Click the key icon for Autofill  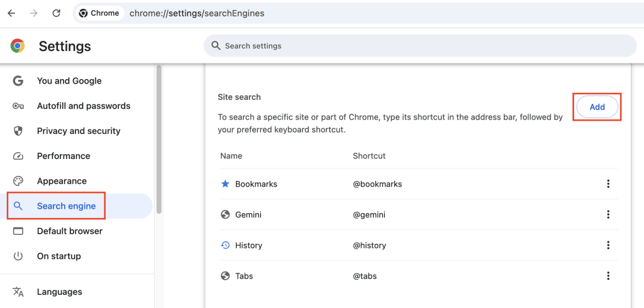pyautogui.click(x=18, y=106)
